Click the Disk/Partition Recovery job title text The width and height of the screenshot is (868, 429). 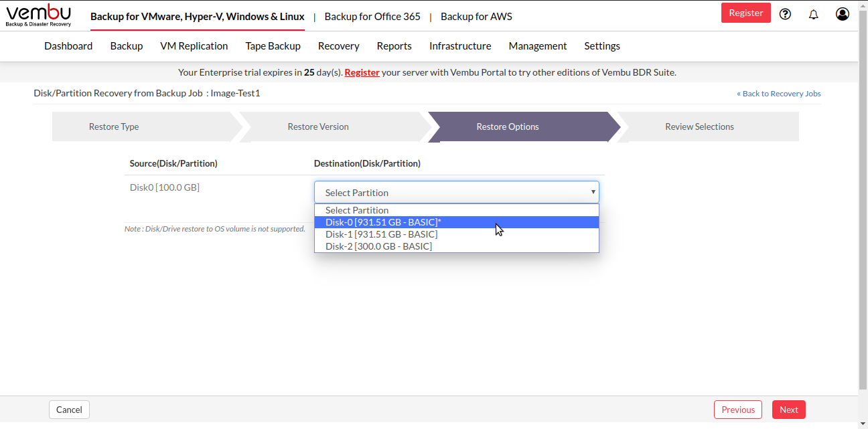click(x=147, y=93)
